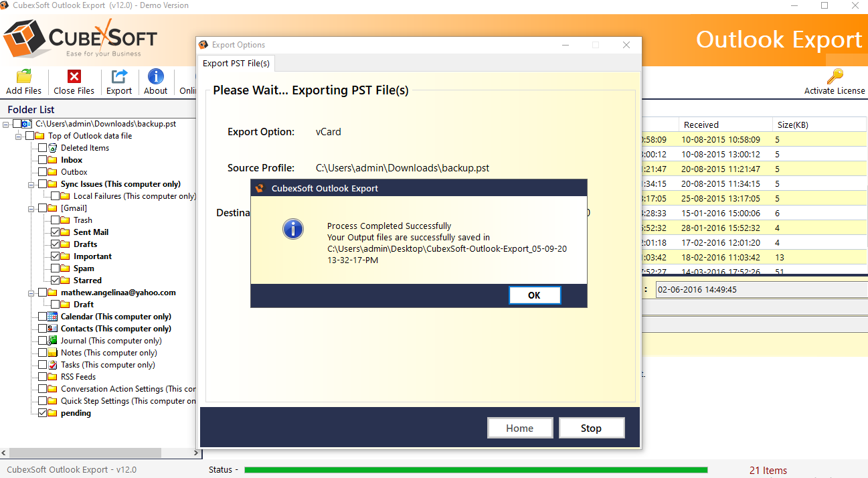Click the Contacts folder icon

[x=53, y=329]
